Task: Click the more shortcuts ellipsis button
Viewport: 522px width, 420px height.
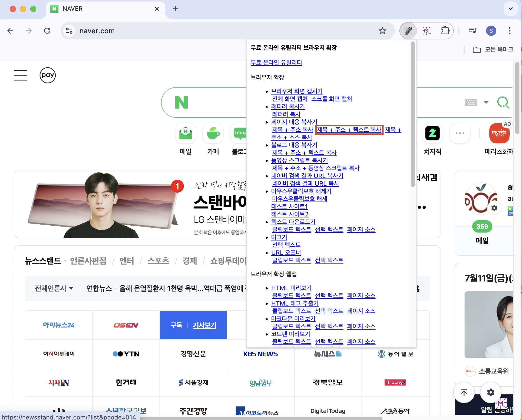Action: pos(460,133)
